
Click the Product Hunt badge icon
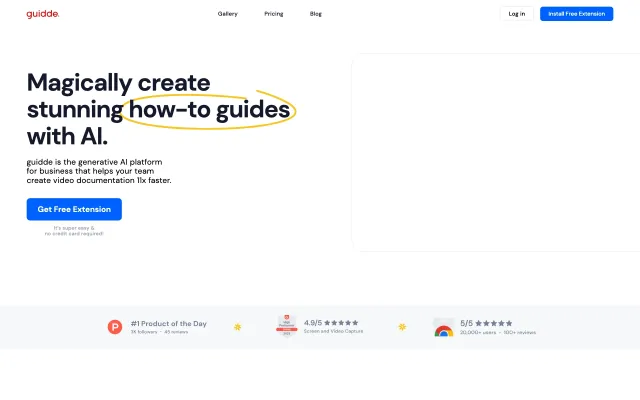115,327
